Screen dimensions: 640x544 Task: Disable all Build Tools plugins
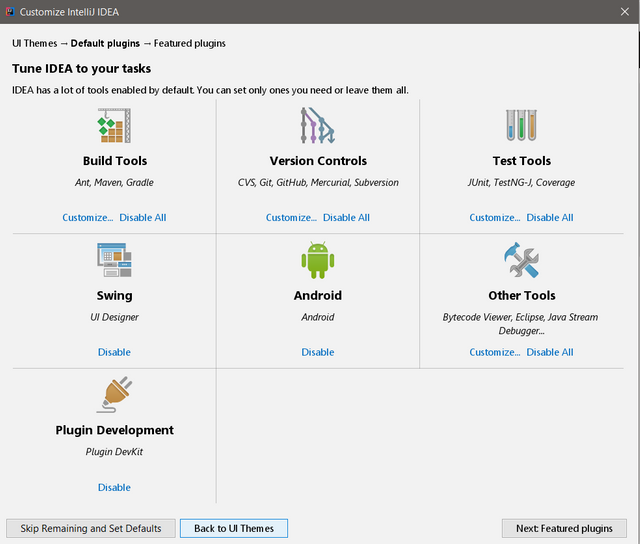(142, 218)
